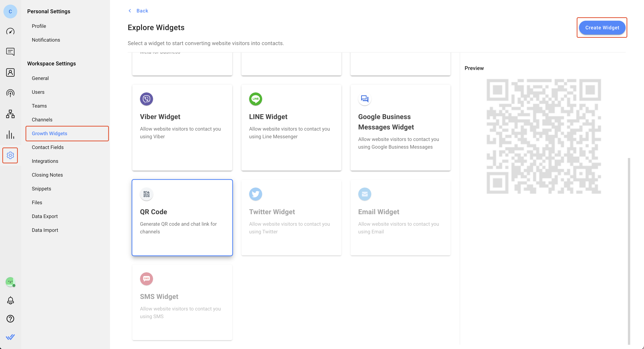Click the double checkmark logo icon
Screen dimensions: 644x349
pos(10,337)
